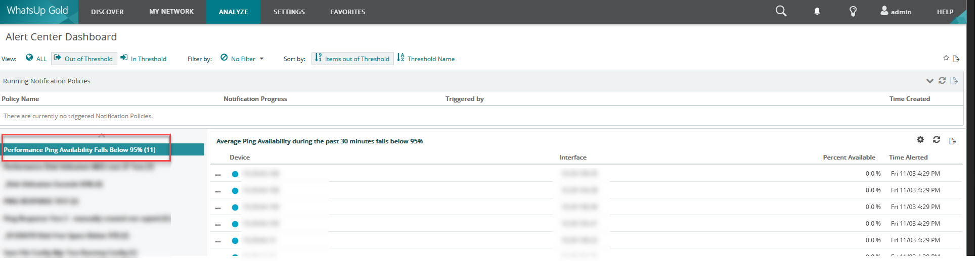
Task: Click the up caret above threshold list
Action: 102,135
